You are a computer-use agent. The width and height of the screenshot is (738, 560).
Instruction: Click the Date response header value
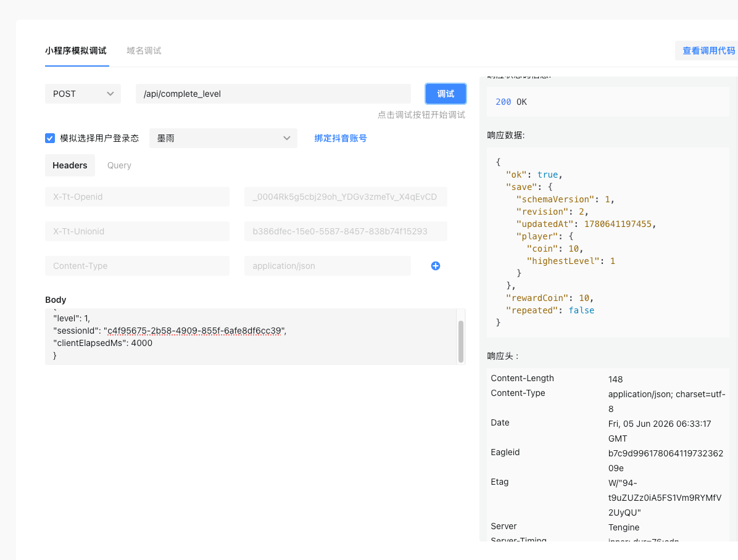(660, 431)
